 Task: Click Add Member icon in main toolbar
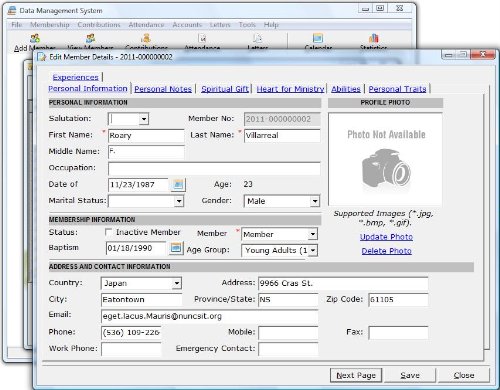point(35,38)
